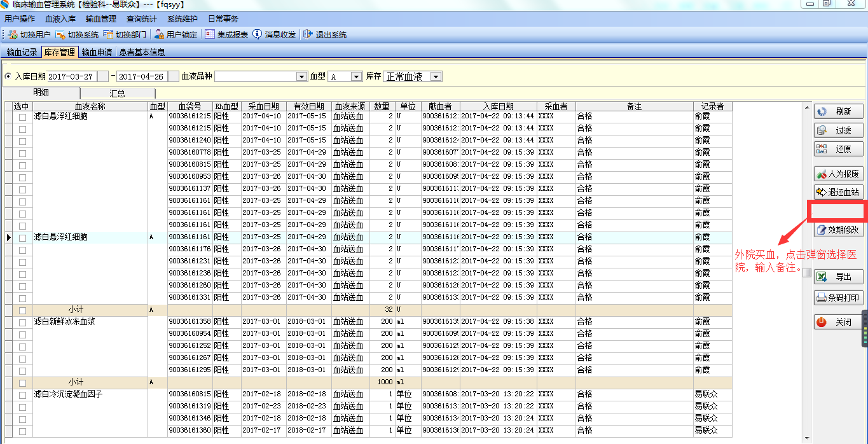Click the 血袋号 column header

click(190, 107)
